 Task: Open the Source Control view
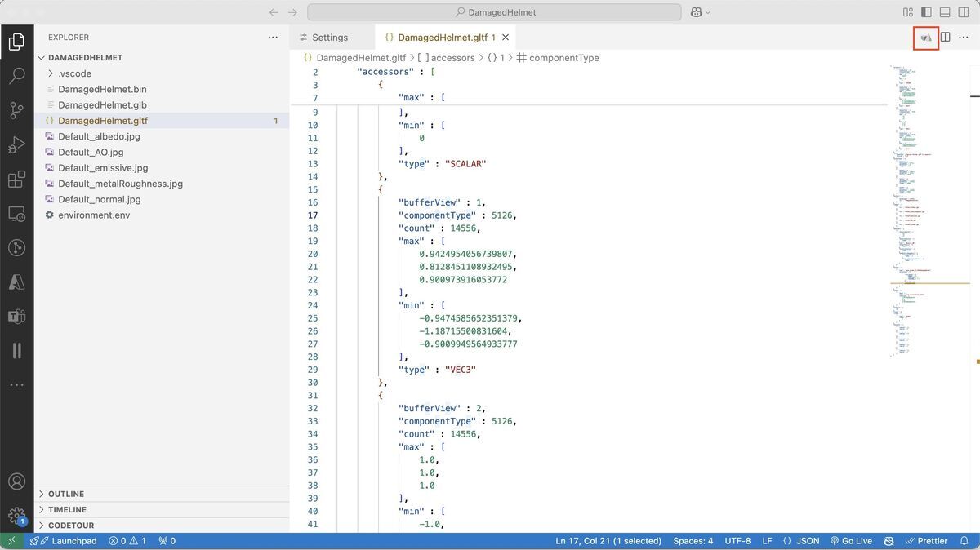coord(16,110)
